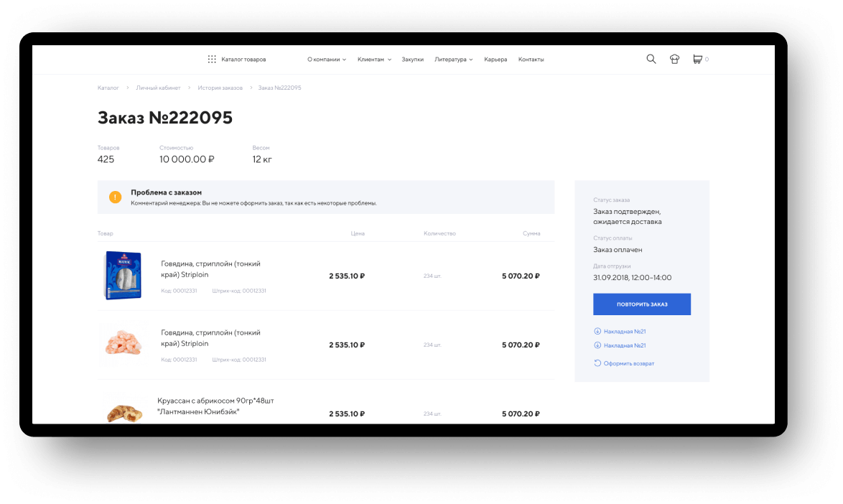Go to История заказов breadcrumb
The width and height of the screenshot is (843, 504).
[x=220, y=88]
